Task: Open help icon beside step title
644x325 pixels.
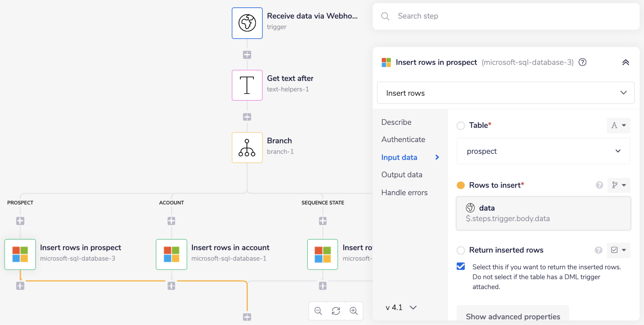Action: coord(582,62)
